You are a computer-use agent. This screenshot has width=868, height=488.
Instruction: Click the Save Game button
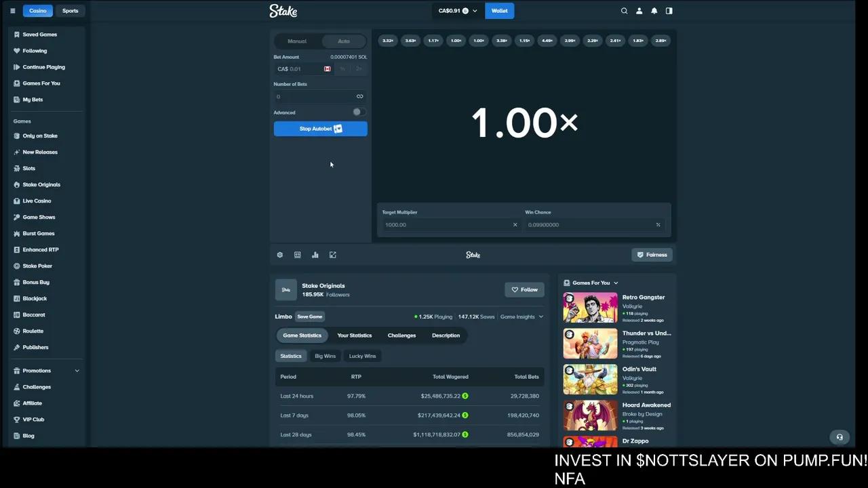[309, 317]
